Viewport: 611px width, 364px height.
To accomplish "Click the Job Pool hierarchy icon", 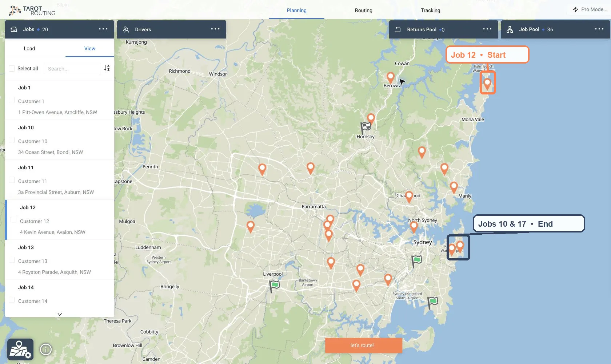I will [x=510, y=29].
